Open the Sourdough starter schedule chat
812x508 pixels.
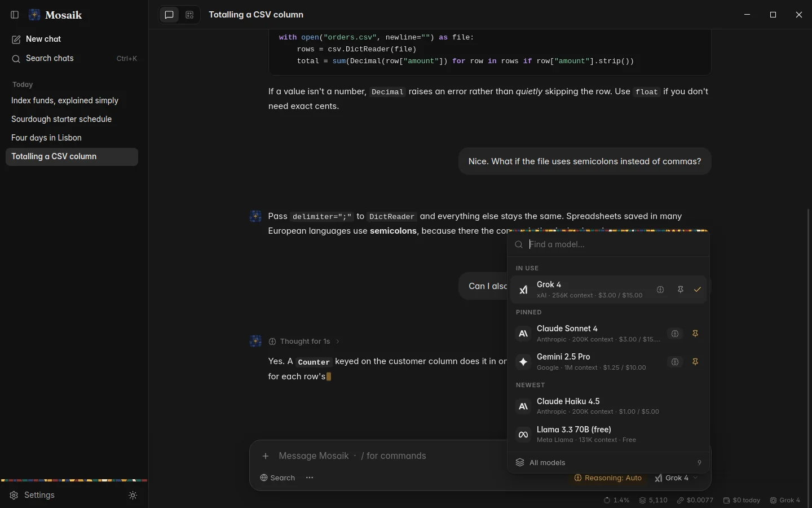tap(72, 119)
